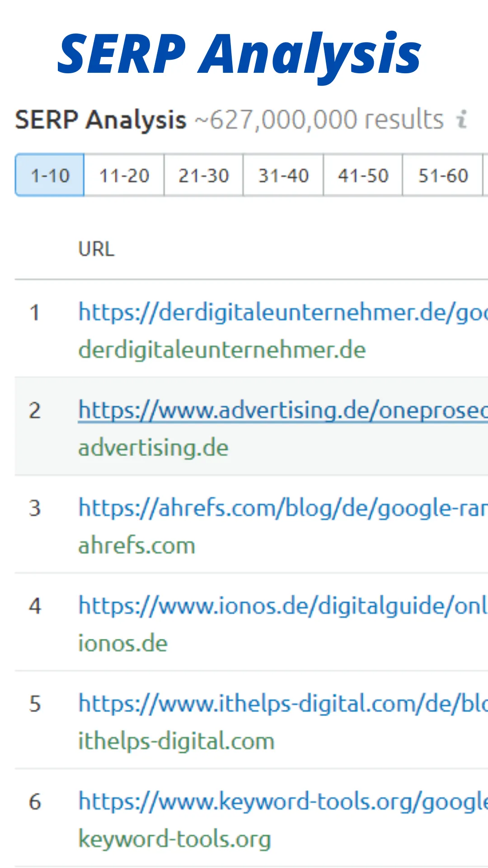
Task: Click the info icon beside results count
Action: 461,120
